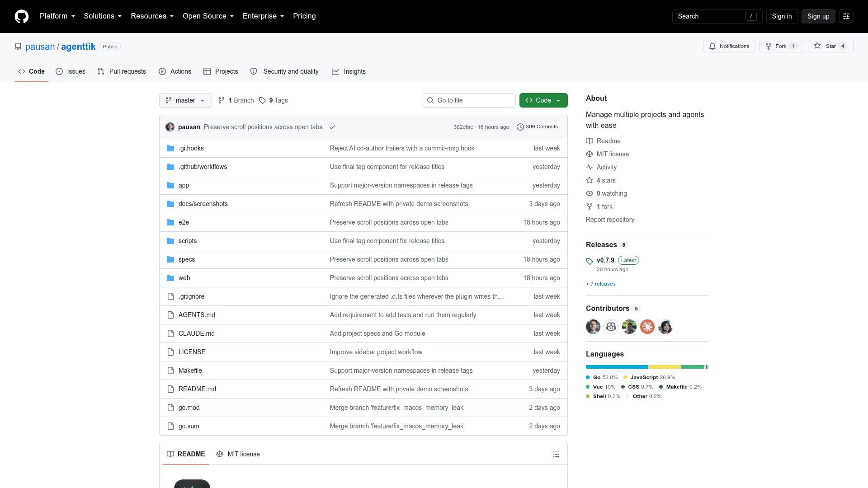Open the Copilot contributor avatar
This screenshot has width=868, height=488.
[x=611, y=326]
